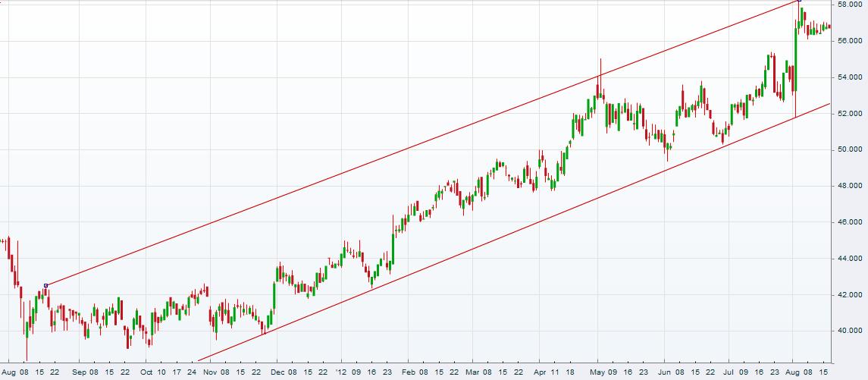Click the 46.000 price axis label

click(x=849, y=222)
